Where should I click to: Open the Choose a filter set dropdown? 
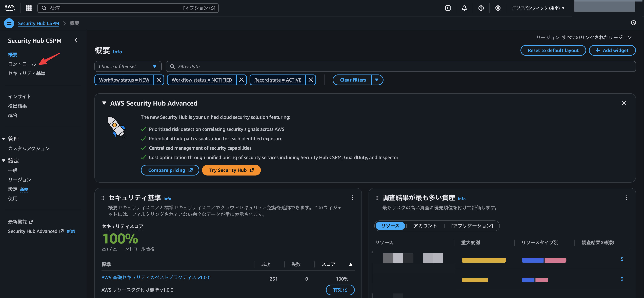coord(128,66)
